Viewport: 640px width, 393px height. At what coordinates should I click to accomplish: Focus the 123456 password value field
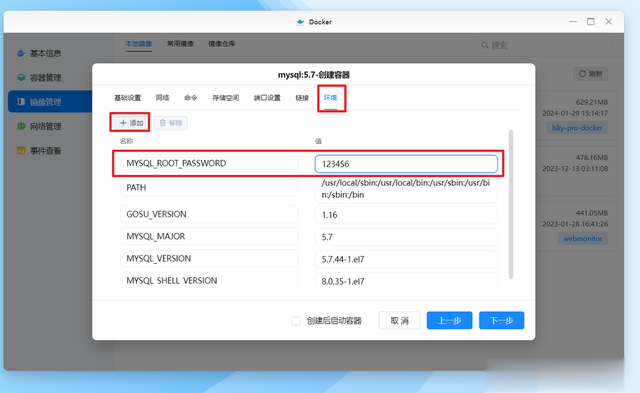click(x=406, y=164)
